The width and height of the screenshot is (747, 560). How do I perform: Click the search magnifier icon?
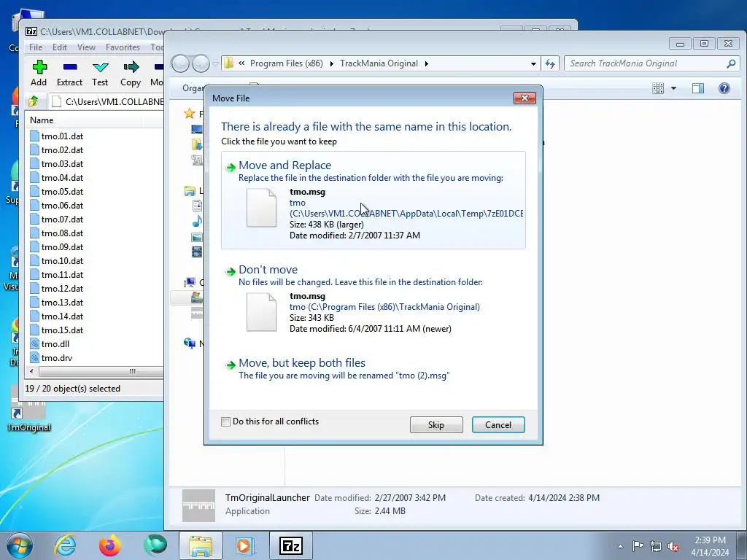pos(731,63)
